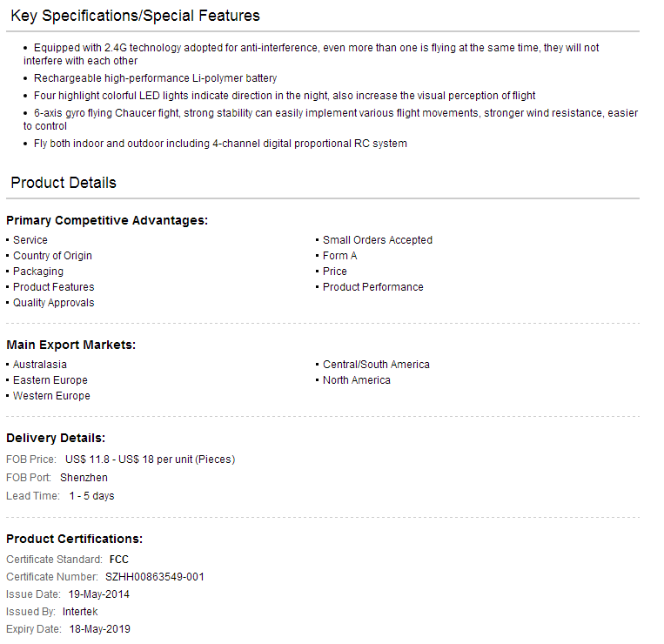Select Country of Origin item
Viewport: 664px width, 644px height.
coord(52,255)
